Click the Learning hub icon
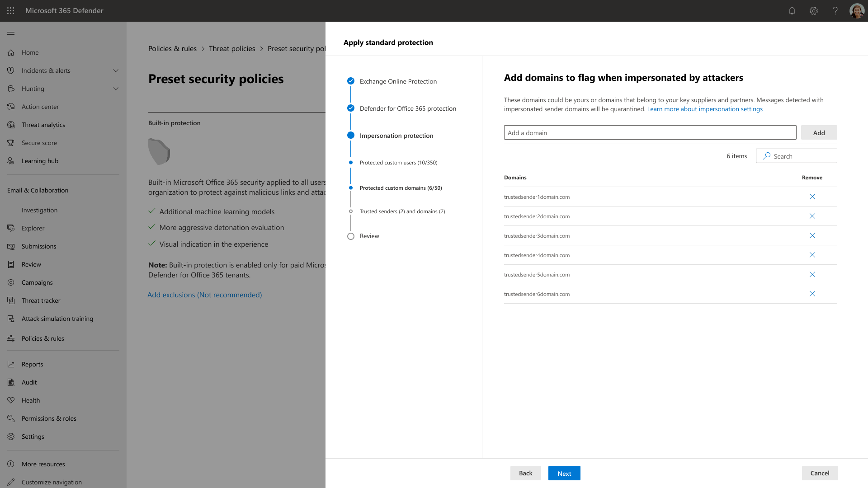868x488 pixels. click(11, 161)
